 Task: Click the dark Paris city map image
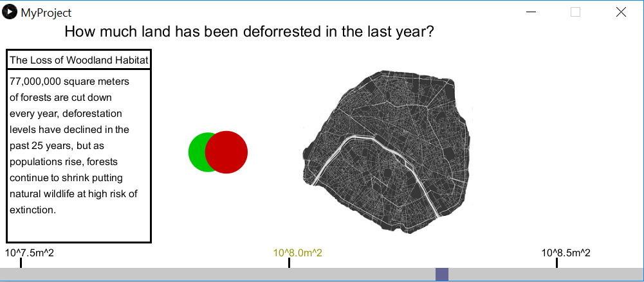pos(386,152)
